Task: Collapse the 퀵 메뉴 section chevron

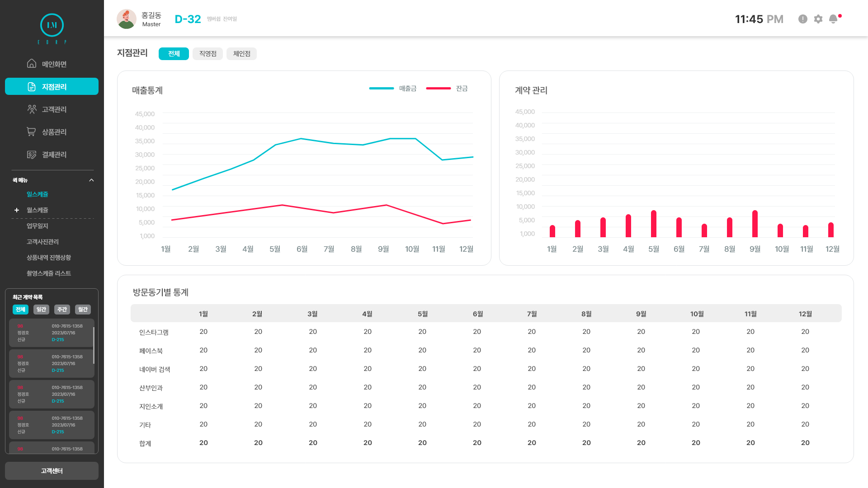Action: point(91,180)
